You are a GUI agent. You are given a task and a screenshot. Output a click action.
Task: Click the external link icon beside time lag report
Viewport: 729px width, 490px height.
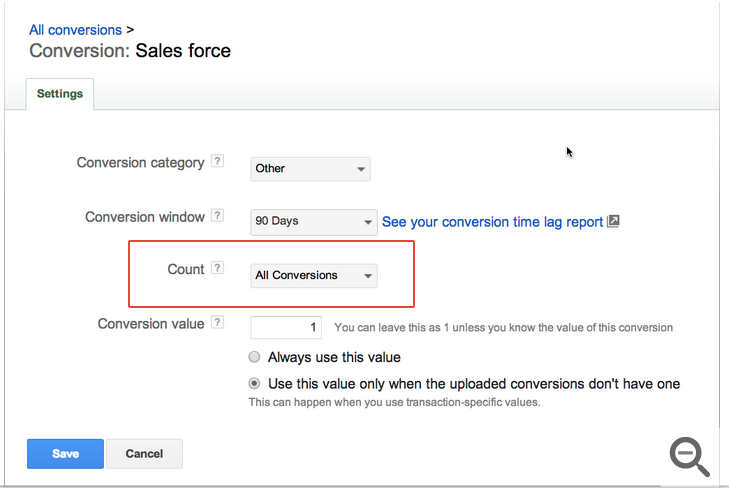[613, 221]
